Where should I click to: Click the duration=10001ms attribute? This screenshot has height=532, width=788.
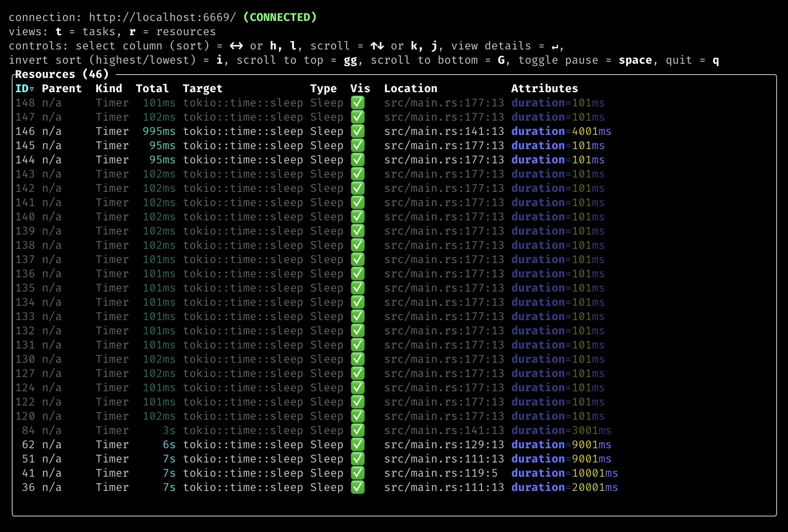point(565,473)
